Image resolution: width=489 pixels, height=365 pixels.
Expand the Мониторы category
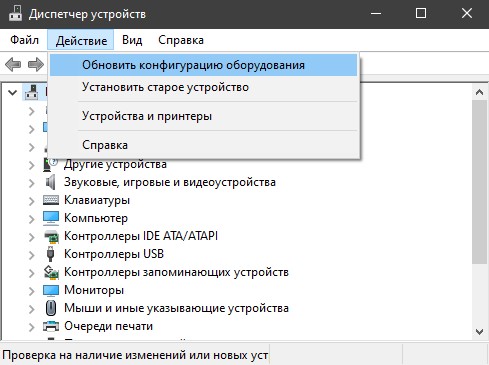click(31, 291)
